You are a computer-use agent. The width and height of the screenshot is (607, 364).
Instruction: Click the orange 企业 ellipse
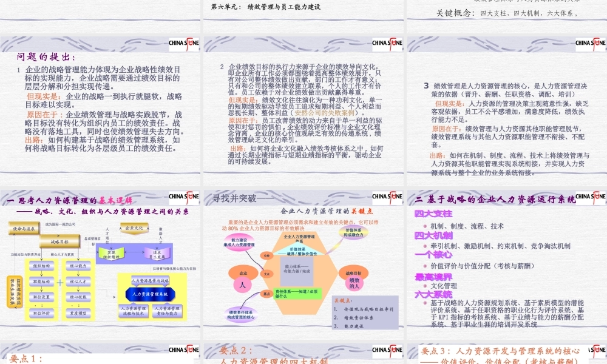(x=243, y=273)
